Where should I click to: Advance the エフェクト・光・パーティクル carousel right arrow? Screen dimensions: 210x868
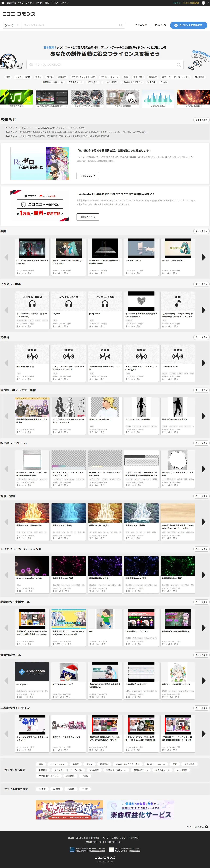204,575
